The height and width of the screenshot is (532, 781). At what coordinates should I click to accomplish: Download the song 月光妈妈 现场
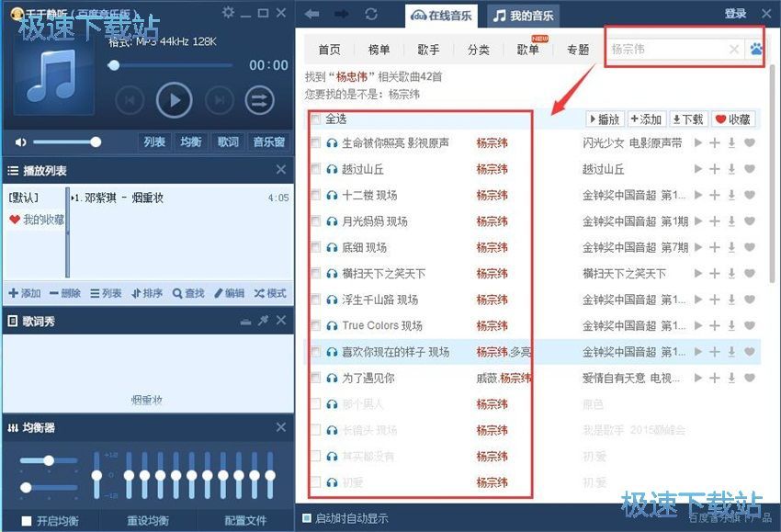(x=731, y=221)
